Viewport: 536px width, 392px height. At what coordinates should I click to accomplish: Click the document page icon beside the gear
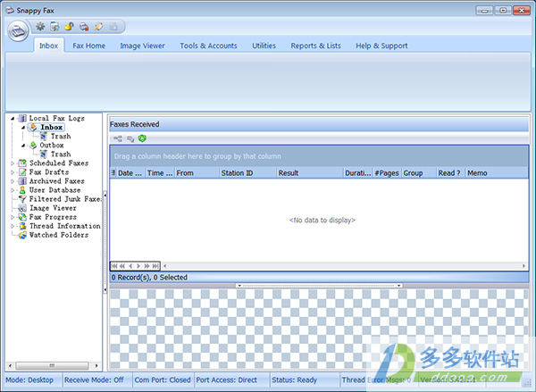[54, 26]
